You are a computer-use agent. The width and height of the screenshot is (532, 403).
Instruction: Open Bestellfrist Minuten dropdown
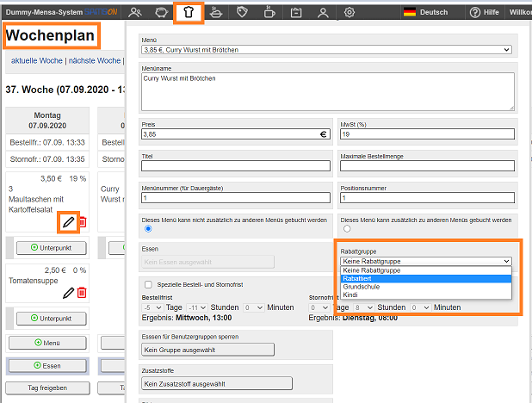(254, 307)
